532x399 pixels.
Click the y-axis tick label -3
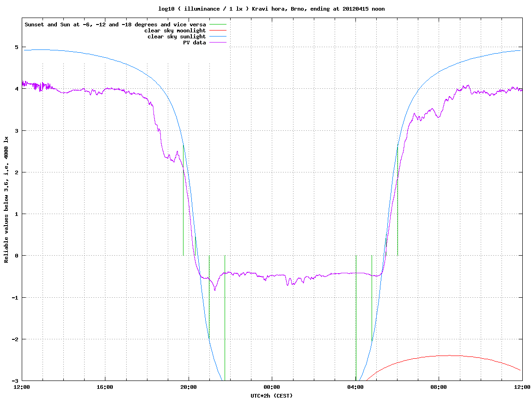point(15,381)
